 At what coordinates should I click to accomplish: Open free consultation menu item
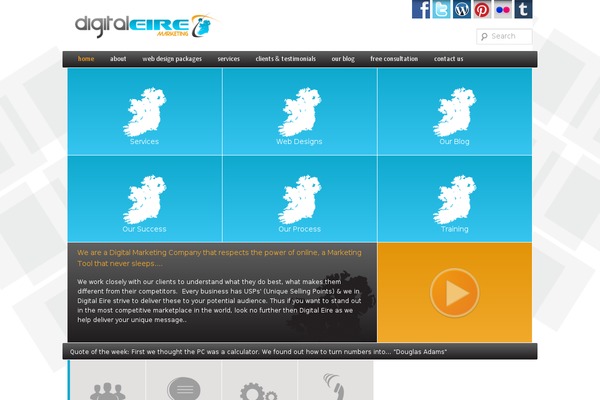coord(394,59)
